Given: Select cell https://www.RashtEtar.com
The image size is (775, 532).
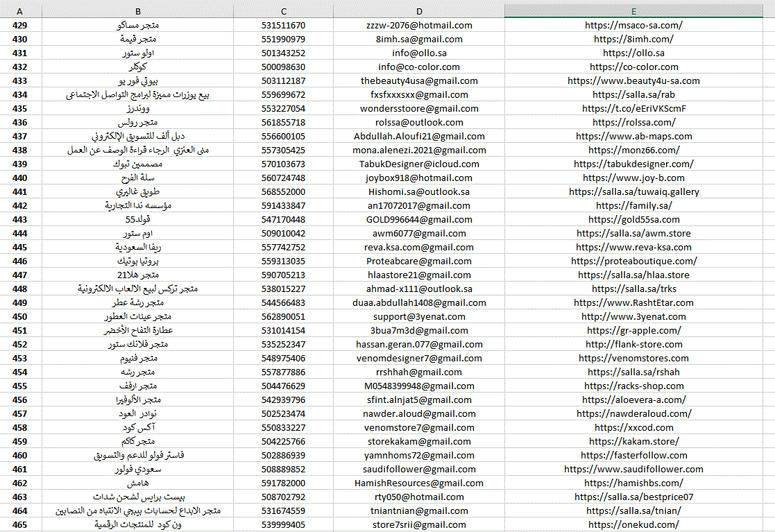Looking at the screenshot, I should click(x=633, y=302).
